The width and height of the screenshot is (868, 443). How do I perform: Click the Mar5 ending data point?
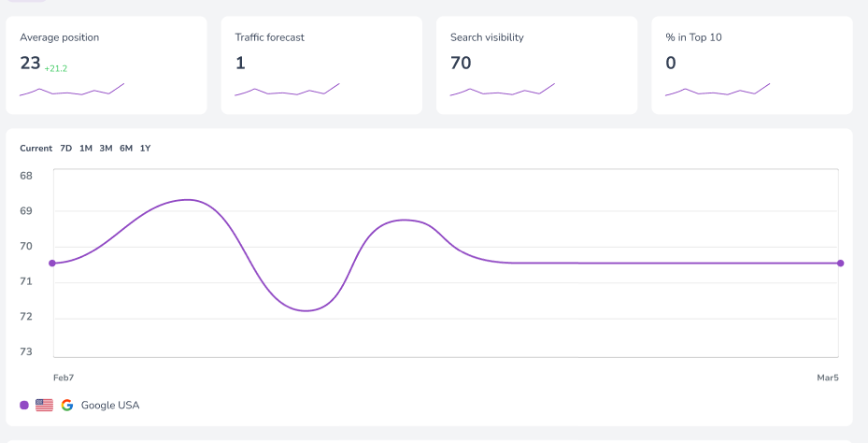click(x=840, y=264)
